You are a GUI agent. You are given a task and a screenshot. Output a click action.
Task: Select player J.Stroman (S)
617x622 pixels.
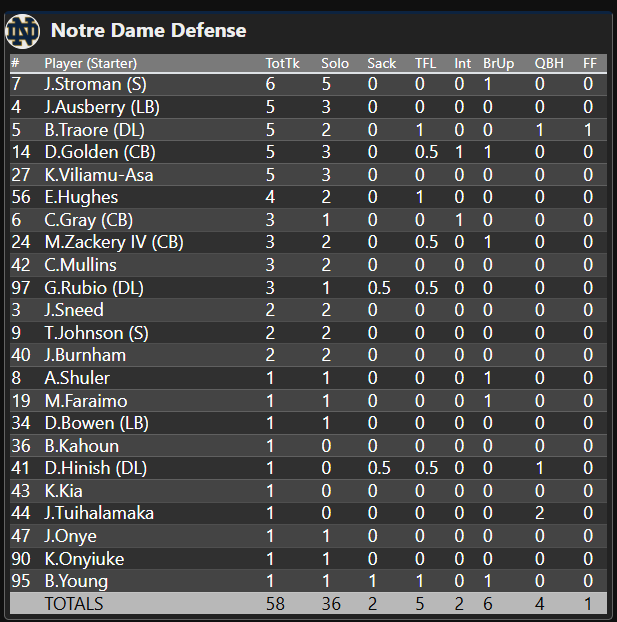coord(96,84)
